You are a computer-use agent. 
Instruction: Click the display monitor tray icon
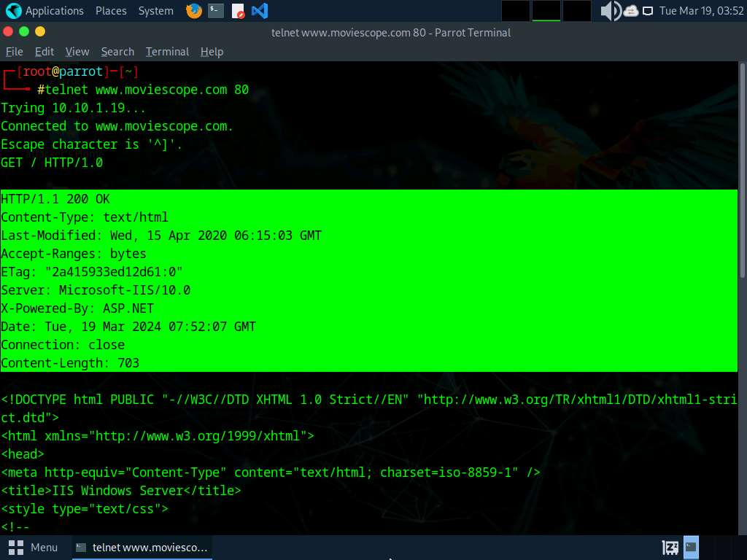click(648, 11)
